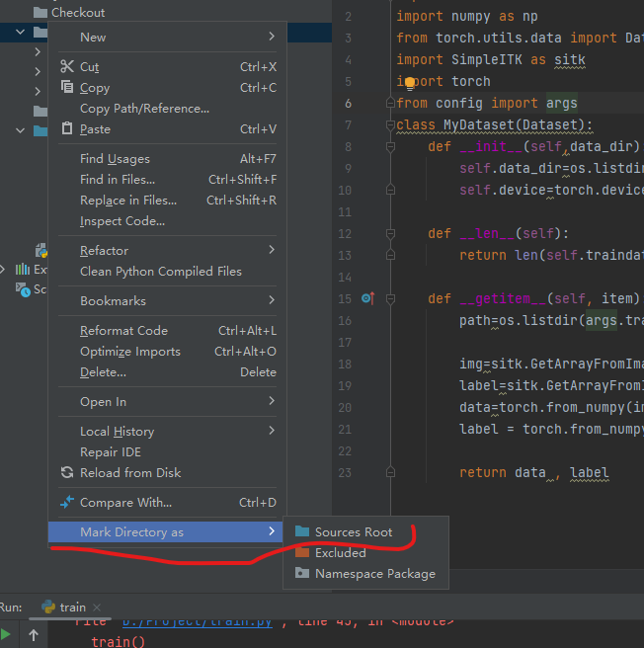644x648 pixels.
Task: Click the External Libraries bar-chart icon
Action: pyautogui.click(x=23, y=270)
